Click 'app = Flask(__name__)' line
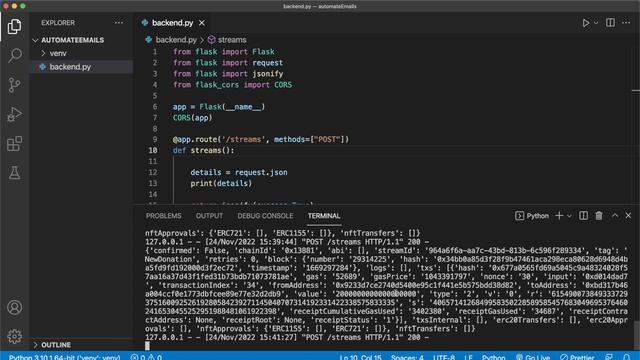Image resolution: width=640 pixels, height=360 pixels. click(x=219, y=107)
